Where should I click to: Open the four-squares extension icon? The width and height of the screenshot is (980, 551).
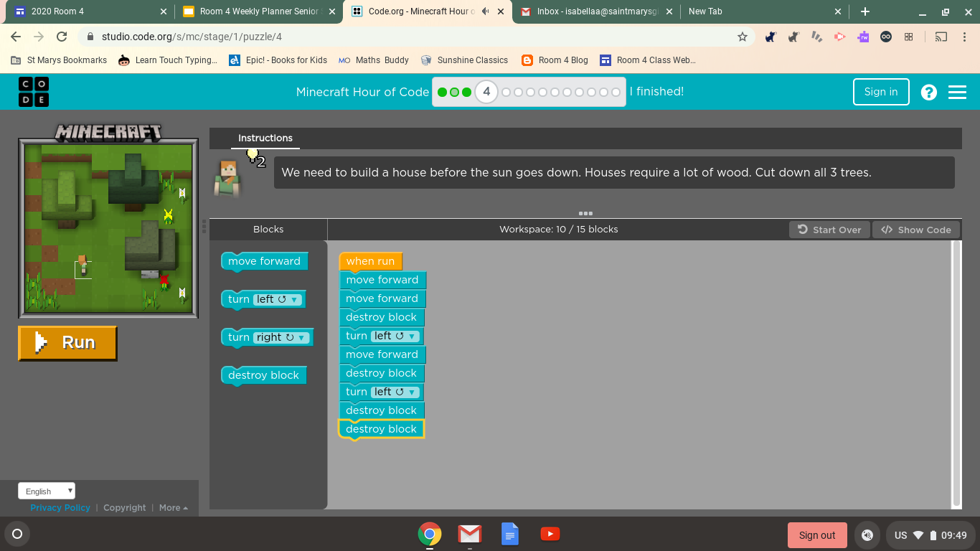click(908, 37)
